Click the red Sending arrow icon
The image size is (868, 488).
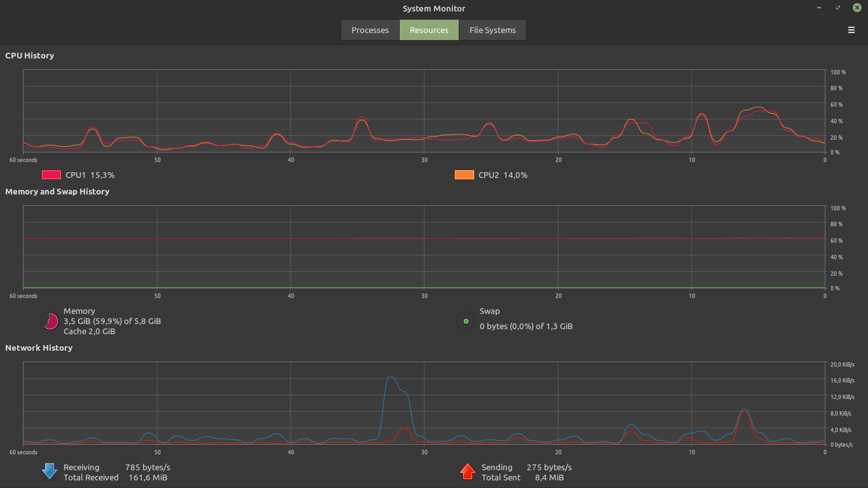468,471
